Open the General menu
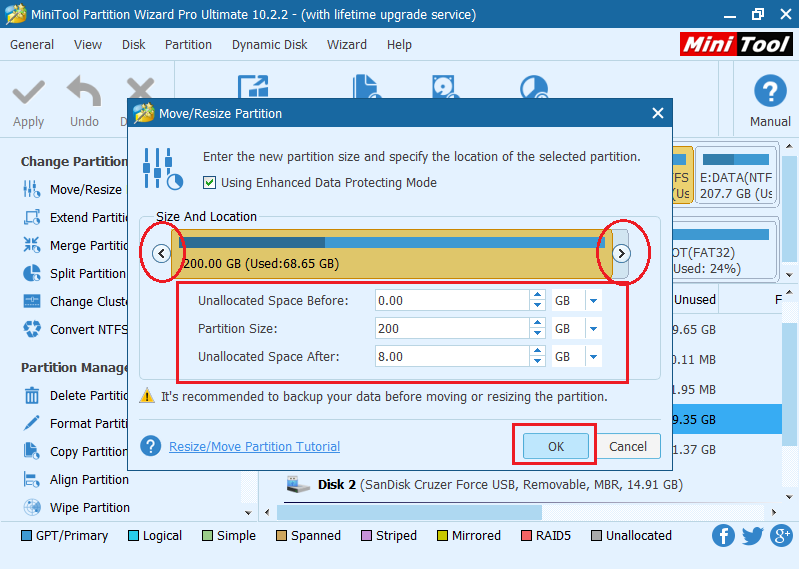Viewport: 799px width, 569px height. point(32,45)
